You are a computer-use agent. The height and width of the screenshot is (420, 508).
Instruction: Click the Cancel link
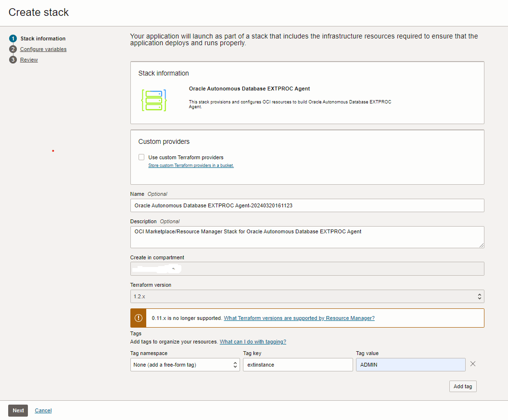[x=43, y=410]
